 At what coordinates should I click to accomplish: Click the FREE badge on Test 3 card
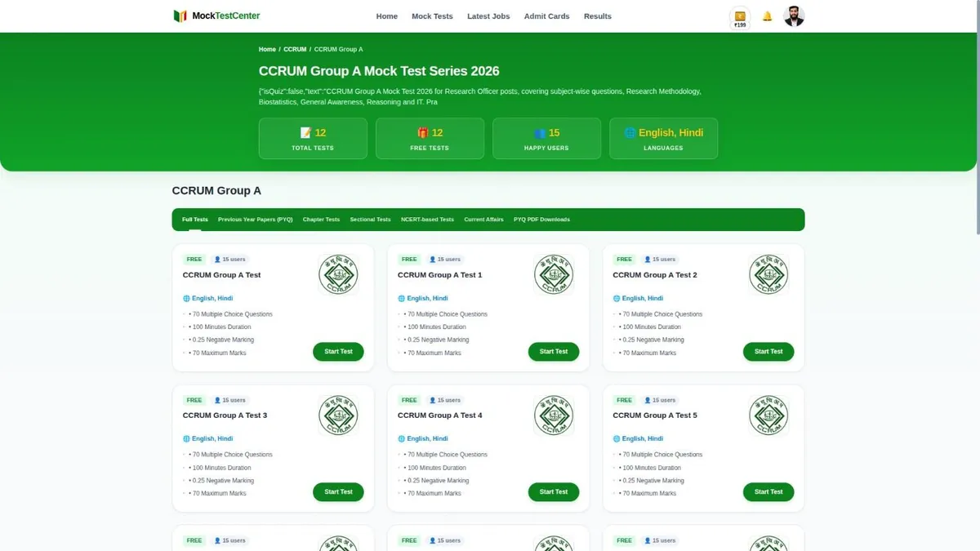pos(194,400)
